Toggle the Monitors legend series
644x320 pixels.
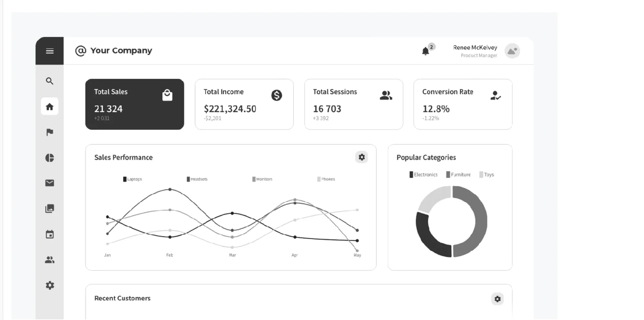(x=262, y=179)
